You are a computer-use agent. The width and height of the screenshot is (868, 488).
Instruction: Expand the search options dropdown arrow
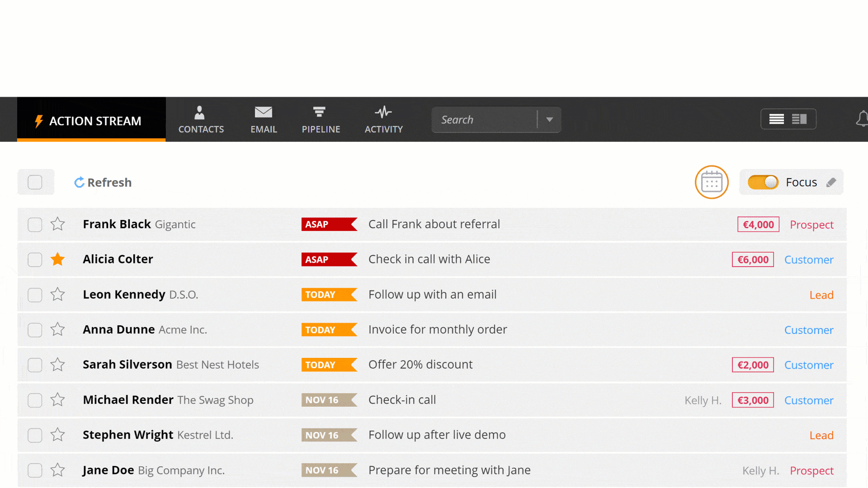549,120
